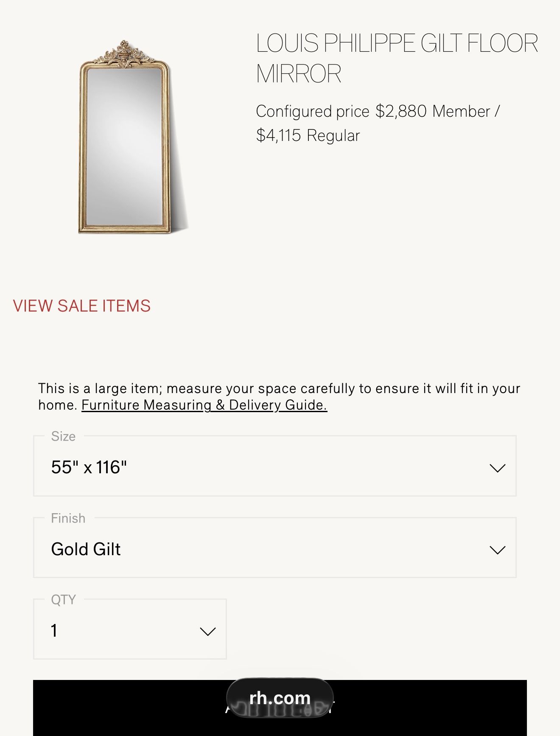Open the Finish dropdown showing Gold Gilt
The width and height of the screenshot is (560, 736).
pyautogui.click(x=274, y=549)
